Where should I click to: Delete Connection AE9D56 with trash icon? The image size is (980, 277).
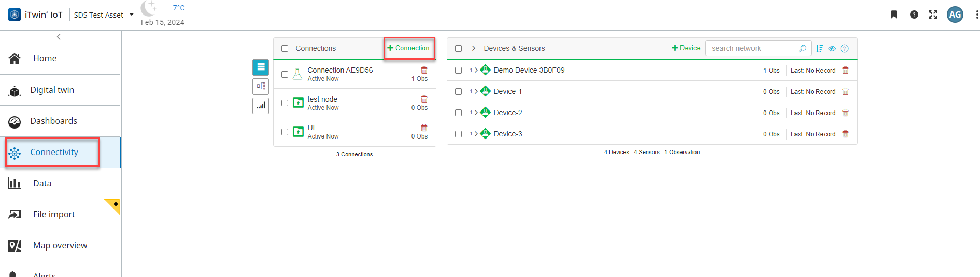tap(424, 70)
